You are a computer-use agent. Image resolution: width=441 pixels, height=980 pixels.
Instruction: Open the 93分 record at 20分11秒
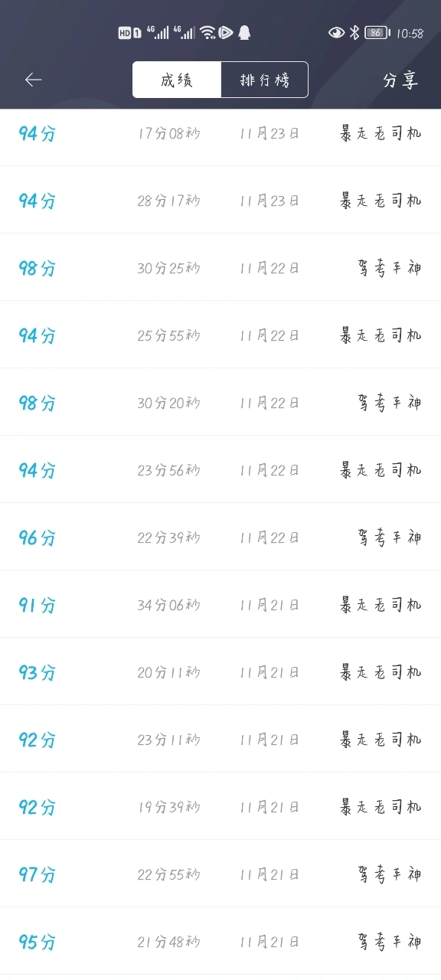click(x=220, y=671)
